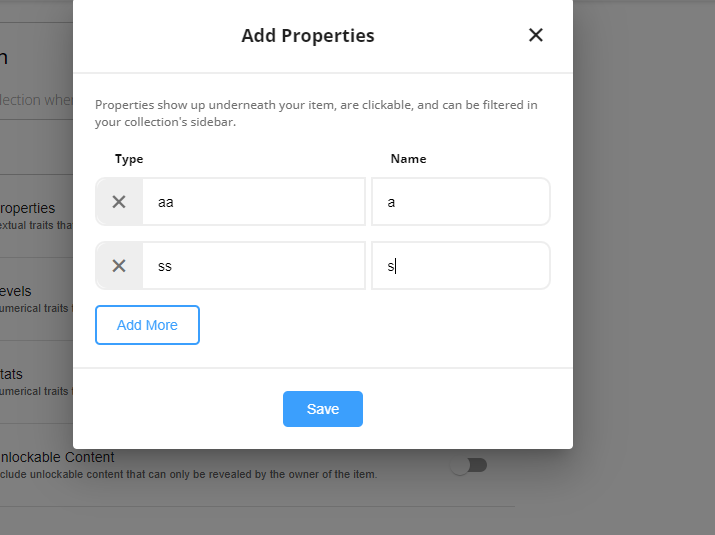Select the Stats section in the background
This screenshot has width=715, height=535.
11,374
